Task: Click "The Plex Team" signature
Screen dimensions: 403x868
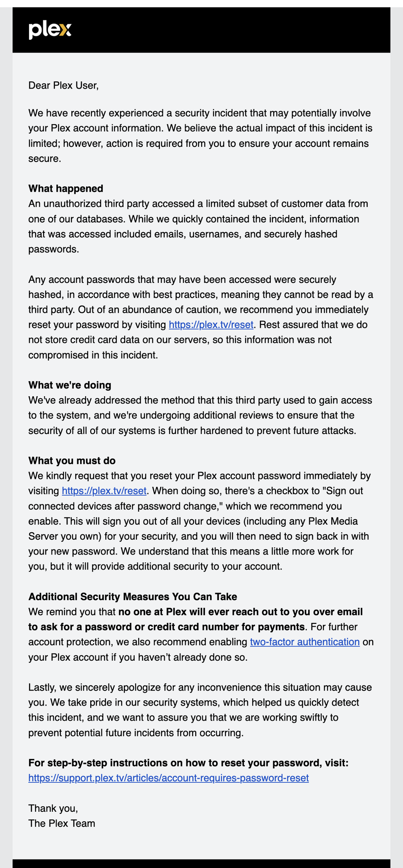Action: [x=62, y=824]
